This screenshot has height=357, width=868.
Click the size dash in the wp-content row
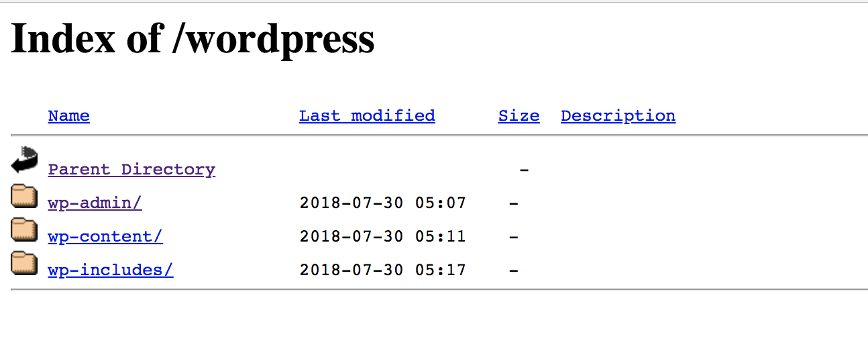click(x=514, y=237)
